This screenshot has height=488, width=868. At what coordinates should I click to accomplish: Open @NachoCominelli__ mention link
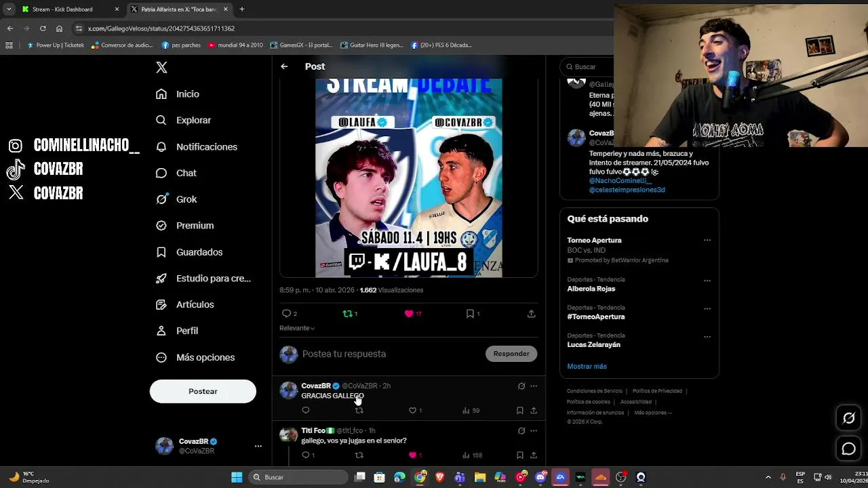coord(620,181)
